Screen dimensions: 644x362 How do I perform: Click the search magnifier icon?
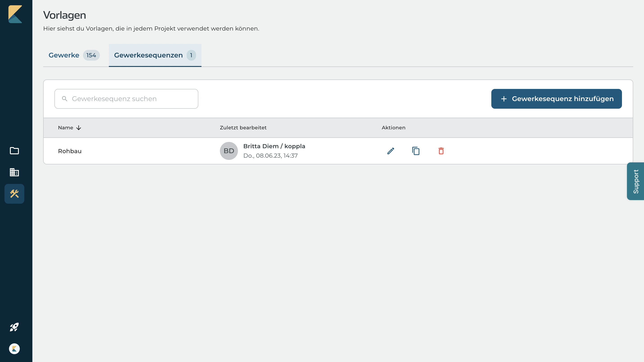(65, 99)
